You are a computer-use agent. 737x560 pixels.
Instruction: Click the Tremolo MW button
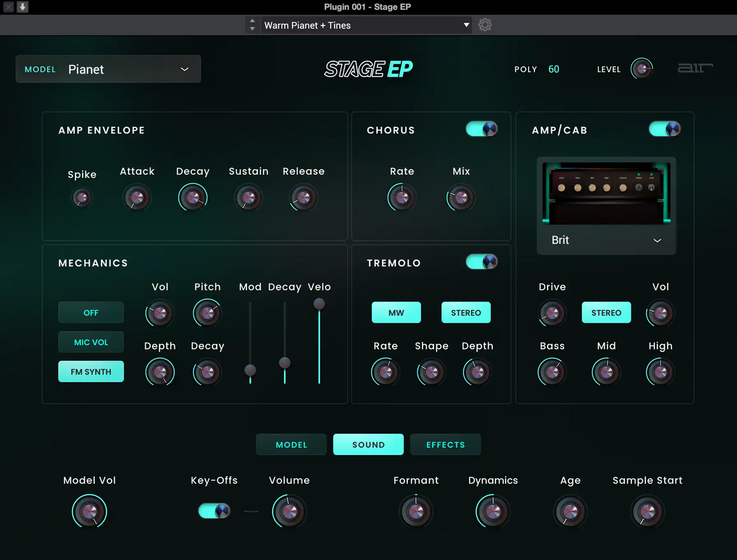[x=396, y=313]
